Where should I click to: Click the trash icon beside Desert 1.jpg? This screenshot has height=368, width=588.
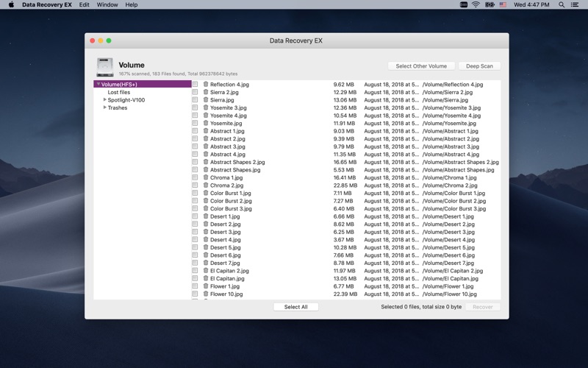(x=206, y=216)
